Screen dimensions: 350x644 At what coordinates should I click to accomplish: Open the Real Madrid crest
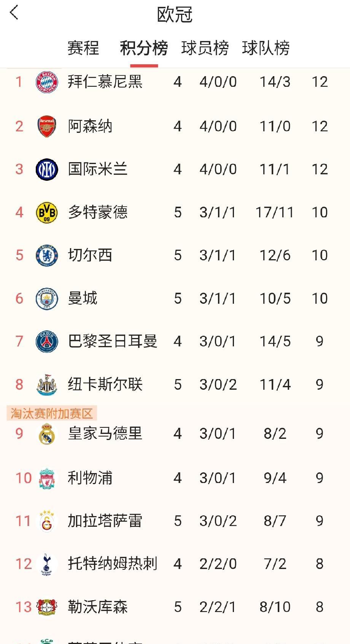[x=47, y=434]
